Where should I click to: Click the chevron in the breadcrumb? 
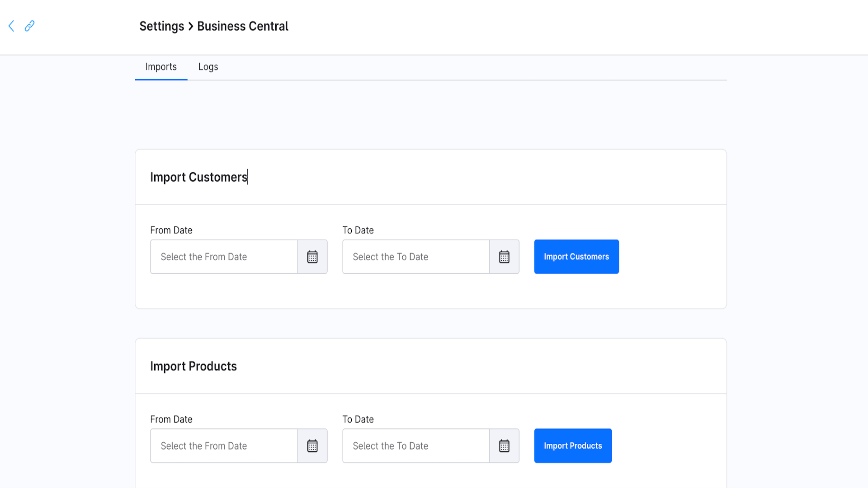190,26
